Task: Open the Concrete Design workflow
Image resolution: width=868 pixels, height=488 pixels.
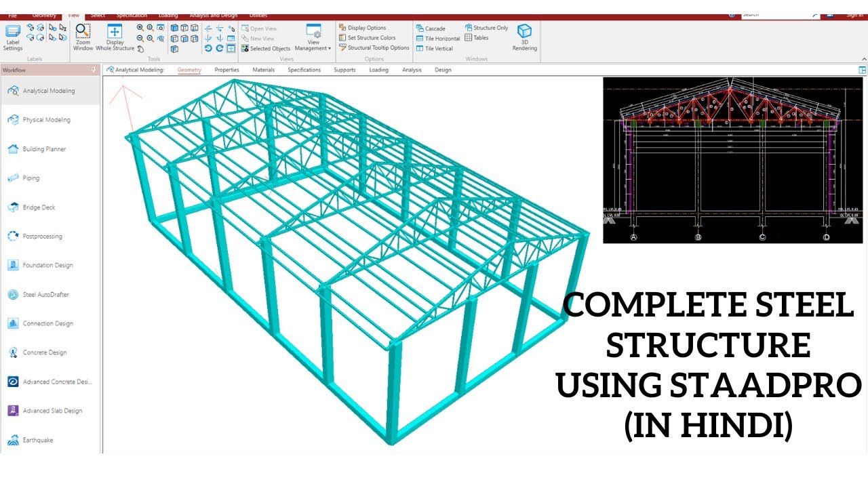Action: click(x=50, y=352)
